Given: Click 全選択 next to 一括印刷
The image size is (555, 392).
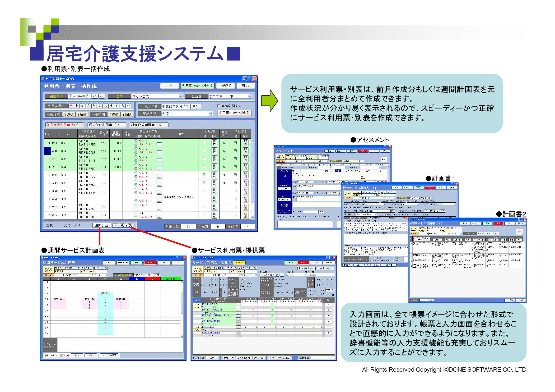Looking at the screenshot, I should click(x=113, y=114).
